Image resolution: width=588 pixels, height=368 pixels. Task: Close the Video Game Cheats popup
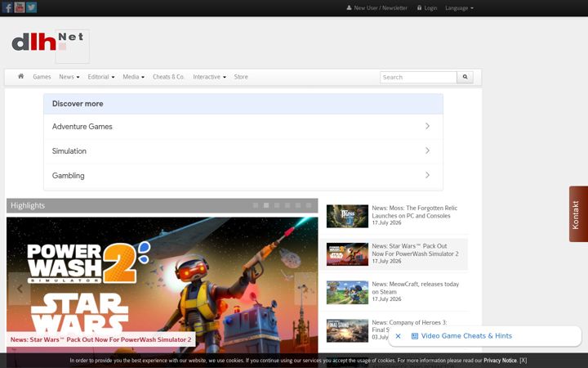coord(399,336)
